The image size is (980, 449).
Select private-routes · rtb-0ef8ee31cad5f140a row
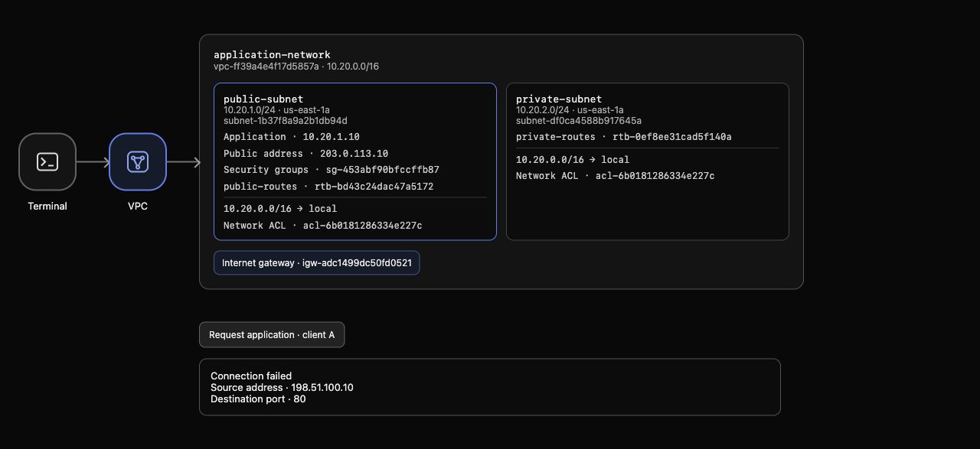[624, 137]
